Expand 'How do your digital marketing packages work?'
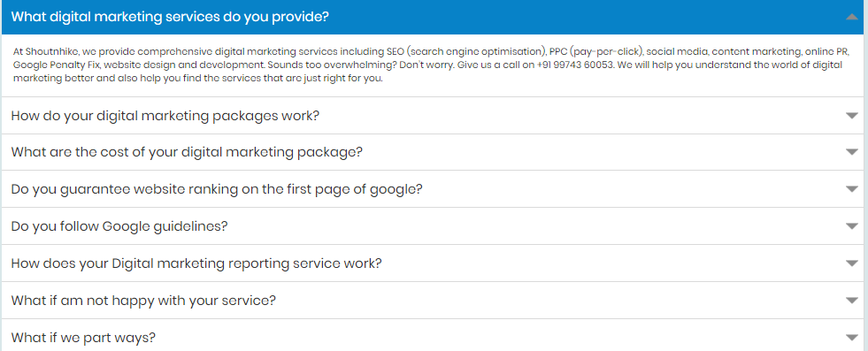 [x=433, y=116]
